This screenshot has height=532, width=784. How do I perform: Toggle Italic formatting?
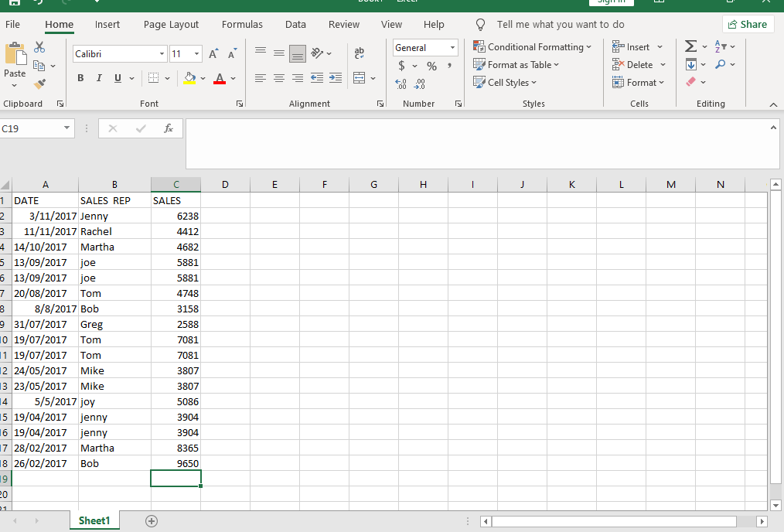click(x=99, y=78)
